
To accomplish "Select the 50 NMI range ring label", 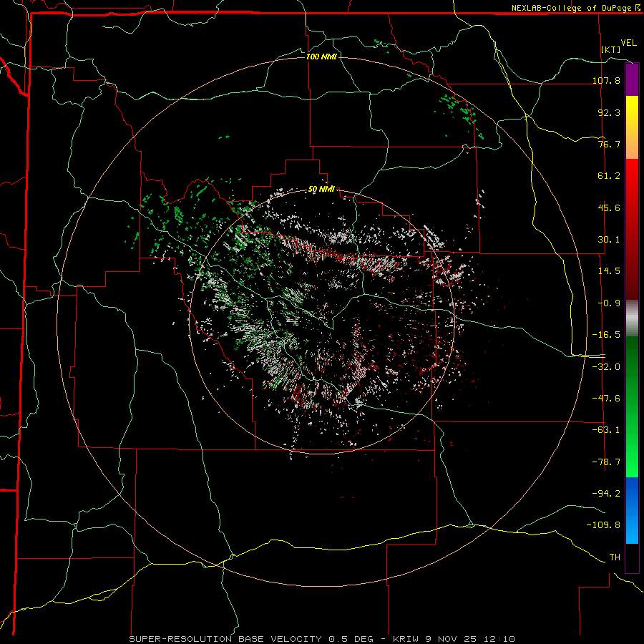I will click(321, 190).
